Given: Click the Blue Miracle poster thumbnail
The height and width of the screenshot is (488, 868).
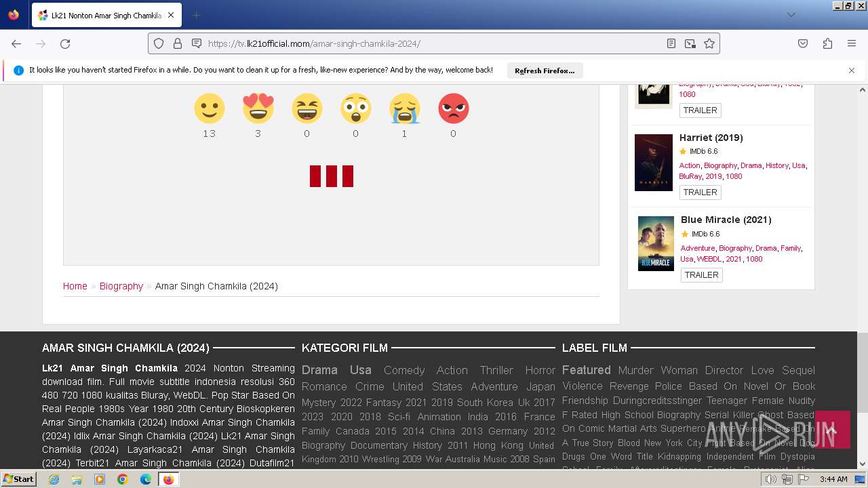Looking at the screenshot, I should pyautogui.click(x=656, y=243).
